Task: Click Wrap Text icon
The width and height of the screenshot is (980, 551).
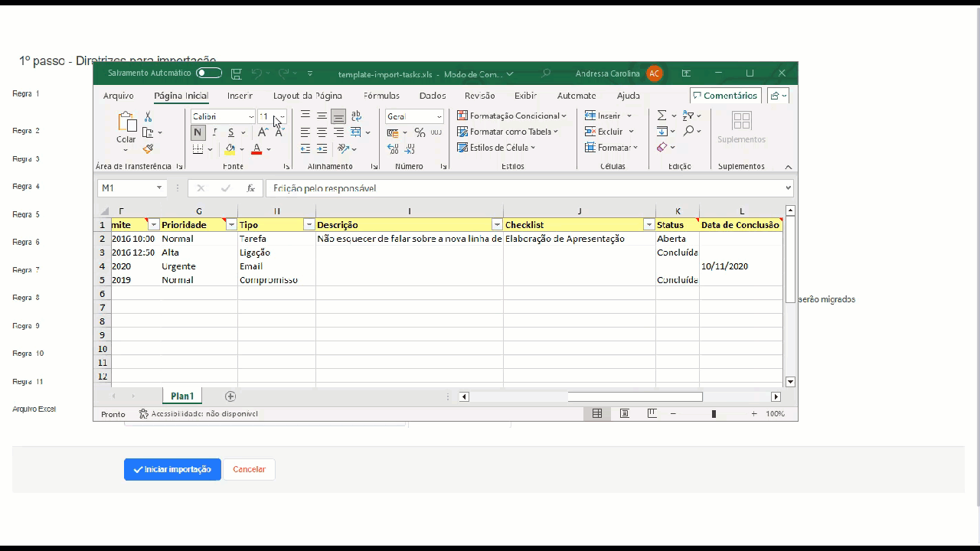Action: click(x=356, y=116)
